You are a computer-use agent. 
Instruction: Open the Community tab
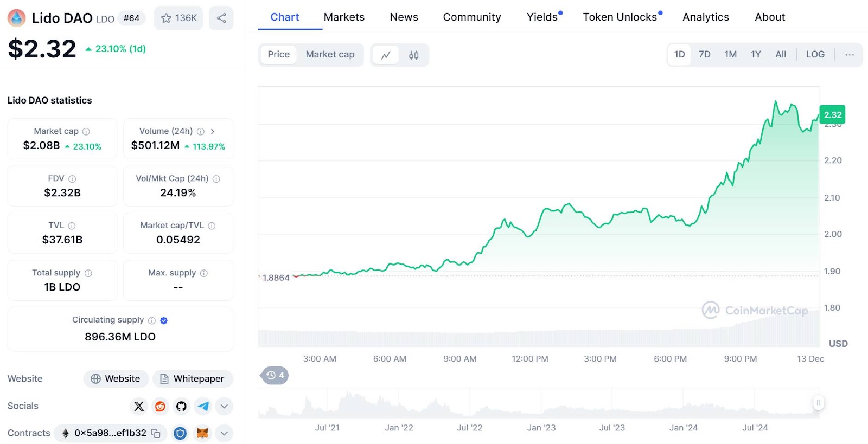pos(472,17)
